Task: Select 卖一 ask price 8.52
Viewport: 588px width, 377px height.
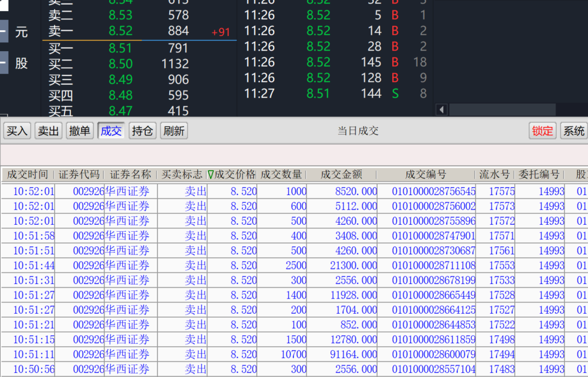Action: click(x=120, y=31)
